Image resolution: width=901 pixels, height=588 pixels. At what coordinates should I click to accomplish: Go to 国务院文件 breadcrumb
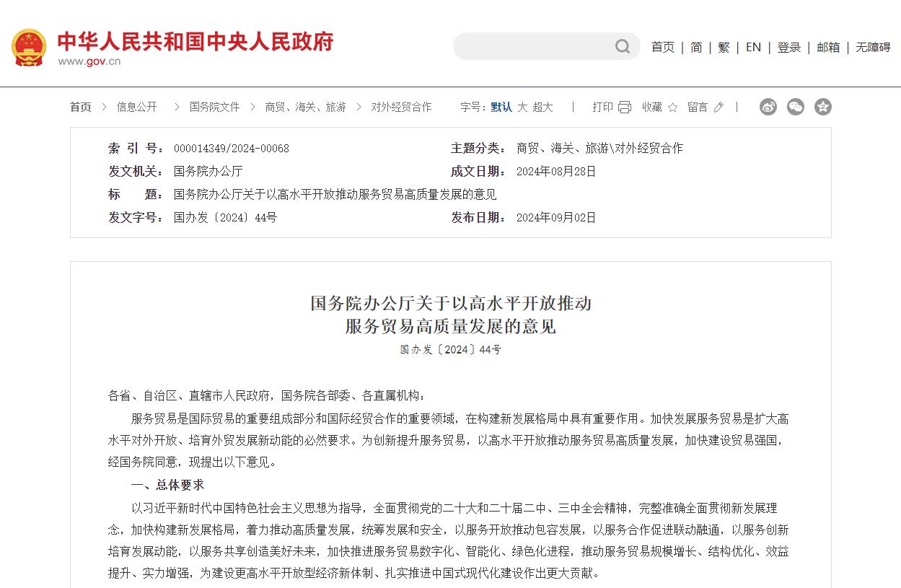(214, 107)
